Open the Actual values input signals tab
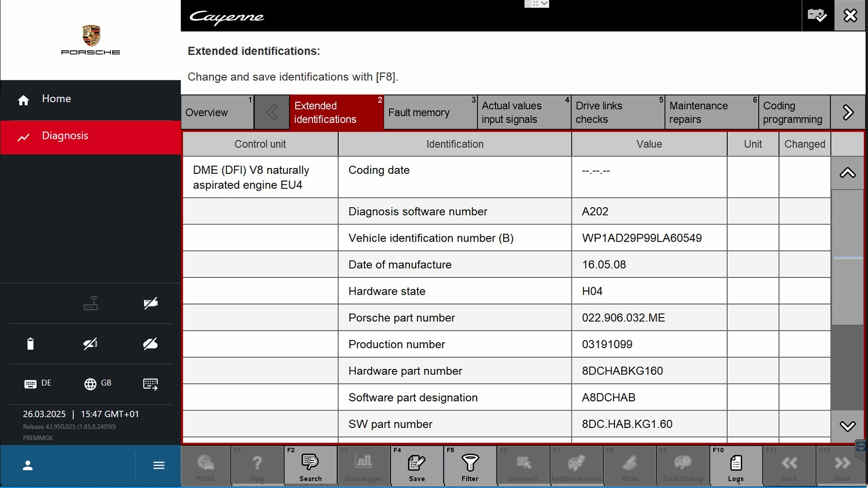 tap(524, 112)
